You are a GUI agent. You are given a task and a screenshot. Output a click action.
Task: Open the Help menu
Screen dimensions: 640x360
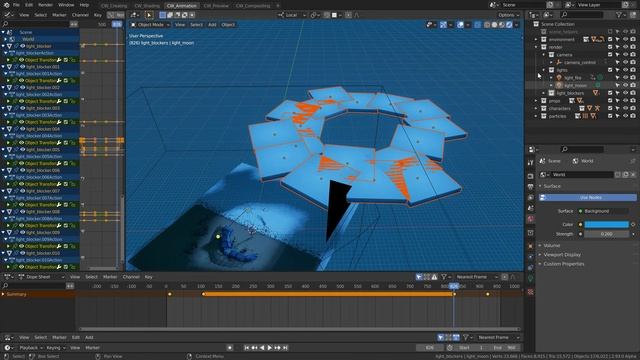(x=84, y=5)
